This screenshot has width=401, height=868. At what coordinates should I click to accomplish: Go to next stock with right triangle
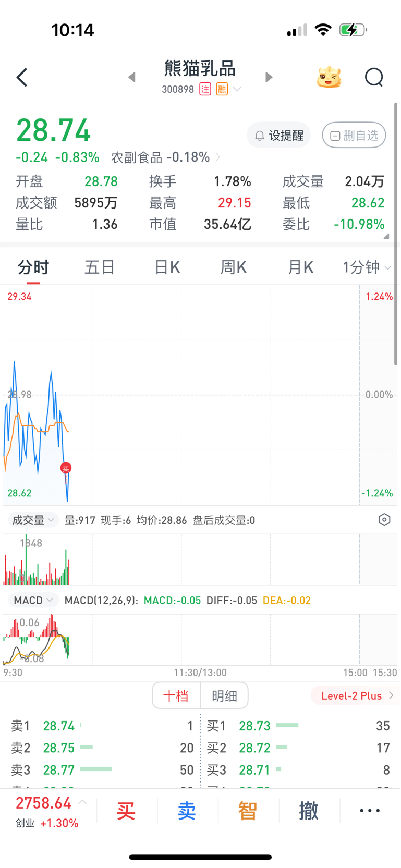[x=269, y=77]
